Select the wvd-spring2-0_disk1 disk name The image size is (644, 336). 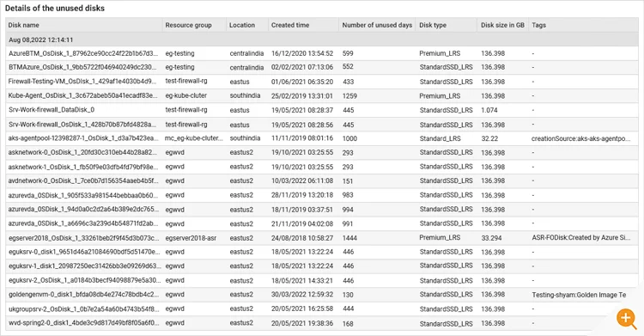83,323
